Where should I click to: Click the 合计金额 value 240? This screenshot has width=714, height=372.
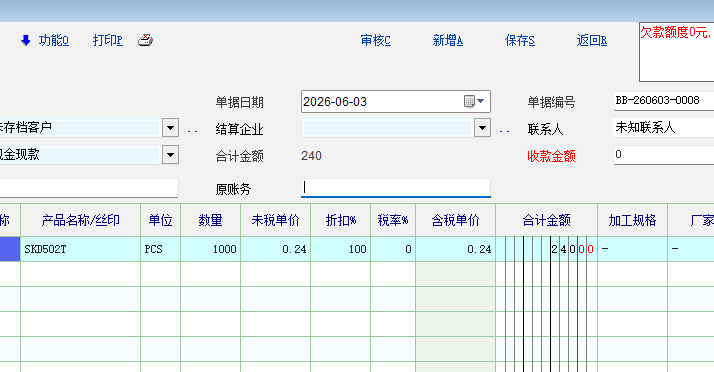point(311,156)
